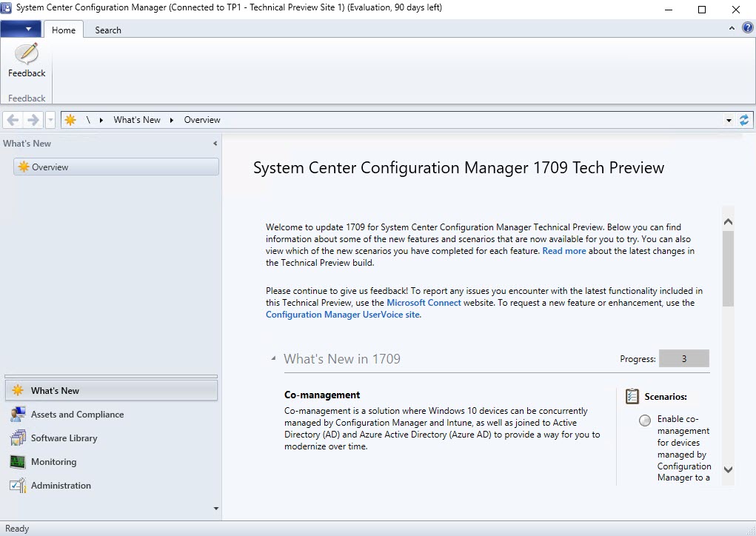
Task: Click the What's New pane header
Action: [x=27, y=143]
